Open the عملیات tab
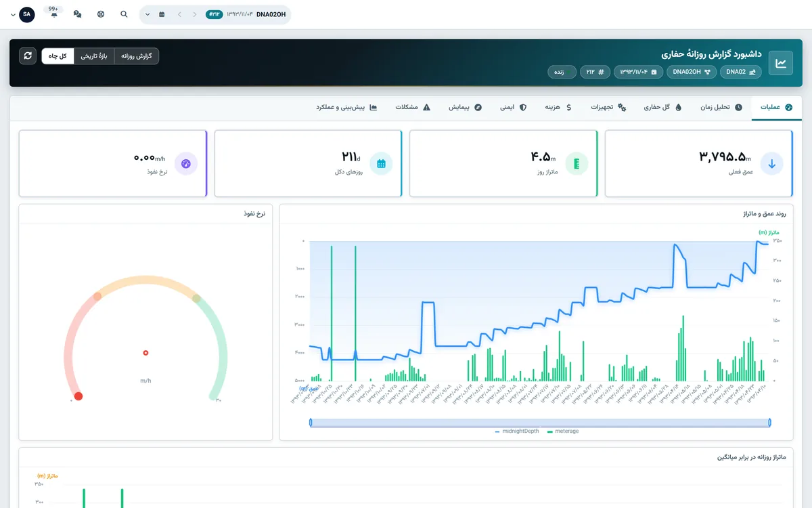The width and height of the screenshot is (812, 508). pyautogui.click(x=776, y=108)
